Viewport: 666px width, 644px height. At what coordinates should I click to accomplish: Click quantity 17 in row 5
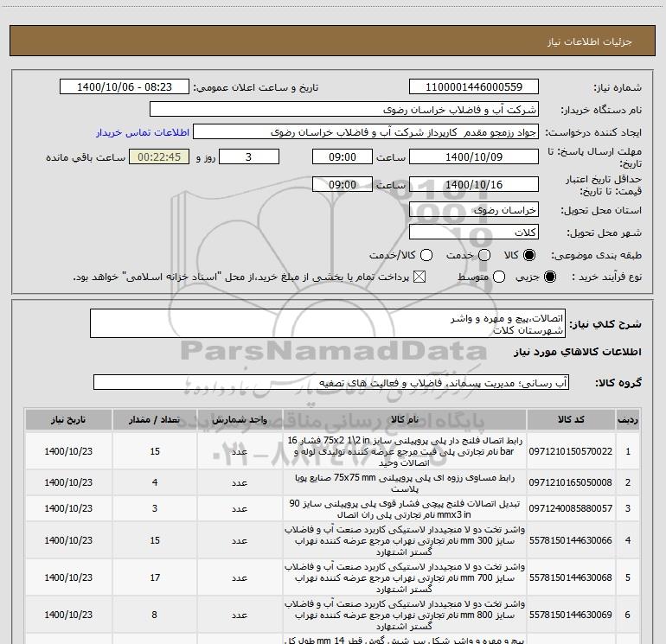coord(155,577)
